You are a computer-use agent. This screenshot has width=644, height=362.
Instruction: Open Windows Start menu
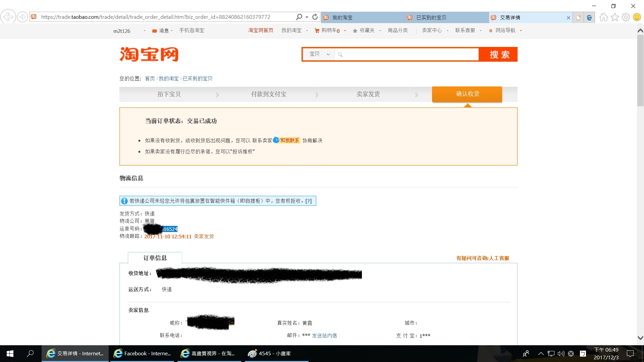[x=10, y=353]
